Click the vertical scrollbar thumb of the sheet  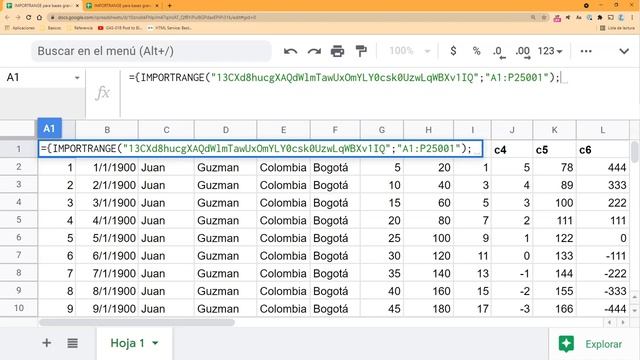(634, 151)
